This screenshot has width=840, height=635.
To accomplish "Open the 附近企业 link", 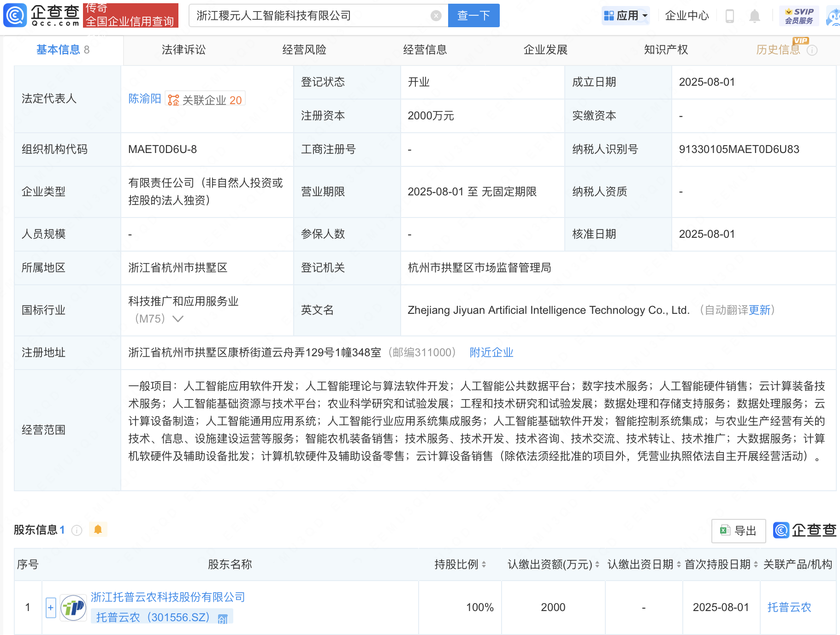I will point(491,353).
